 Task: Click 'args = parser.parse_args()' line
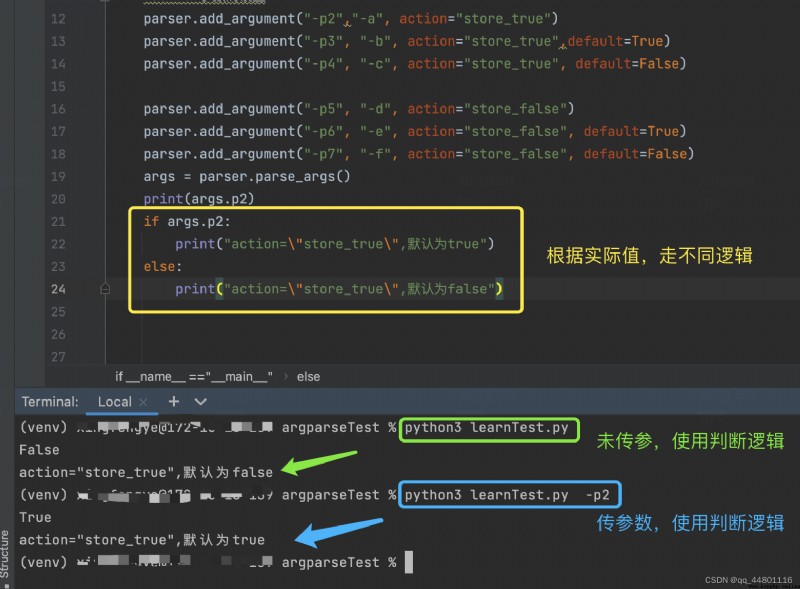pyautogui.click(x=246, y=177)
